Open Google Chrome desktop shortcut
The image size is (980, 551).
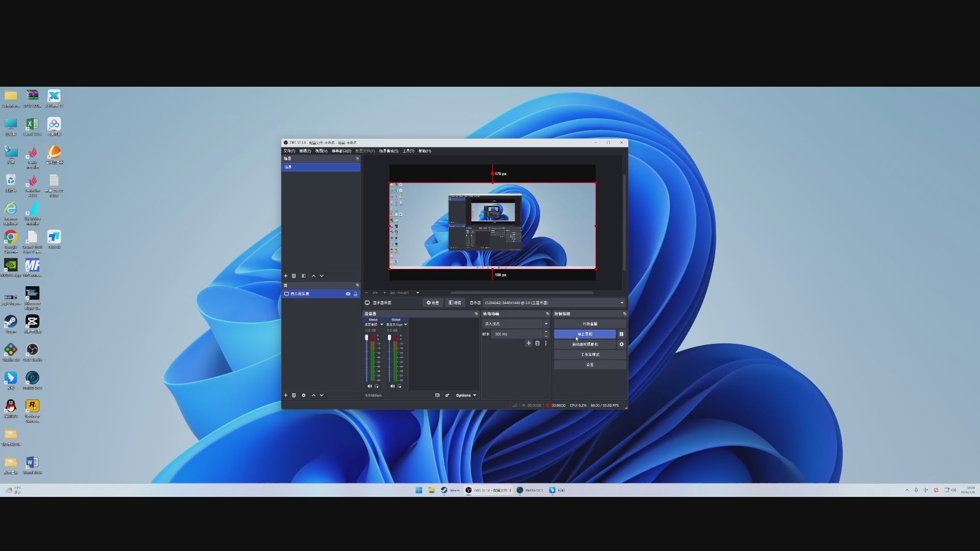11,241
